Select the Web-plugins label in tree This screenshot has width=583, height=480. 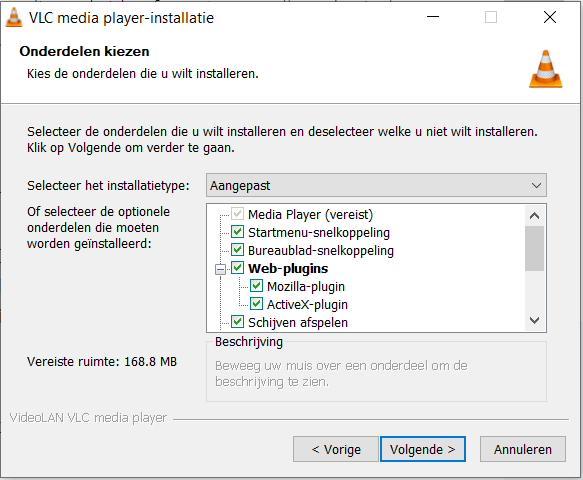(x=288, y=268)
